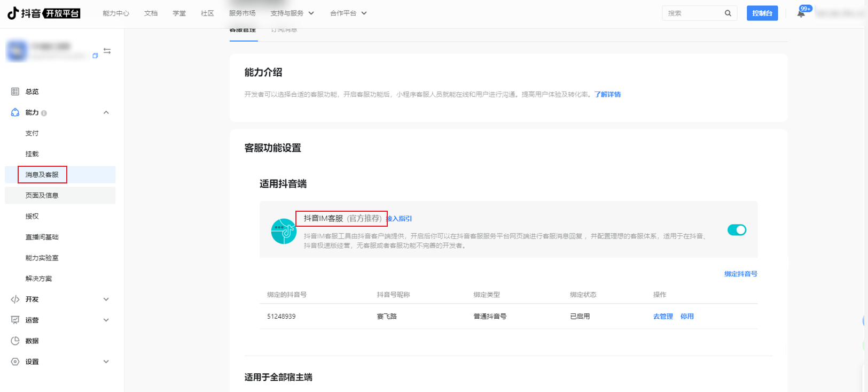This screenshot has width=868, height=392.
Task: Click the 适用抖音端 heading
Action: click(x=283, y=184)
